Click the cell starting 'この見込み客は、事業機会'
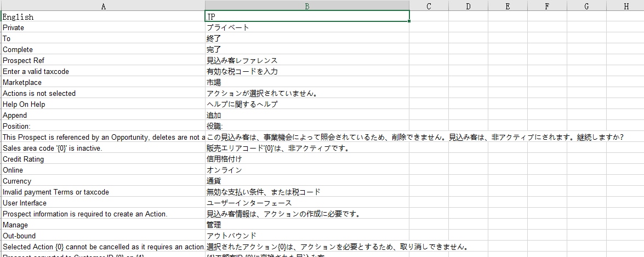 tap(307, 137)
